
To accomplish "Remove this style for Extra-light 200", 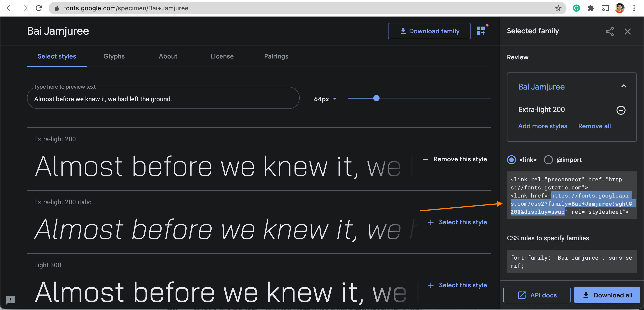I will coord(454,159).
